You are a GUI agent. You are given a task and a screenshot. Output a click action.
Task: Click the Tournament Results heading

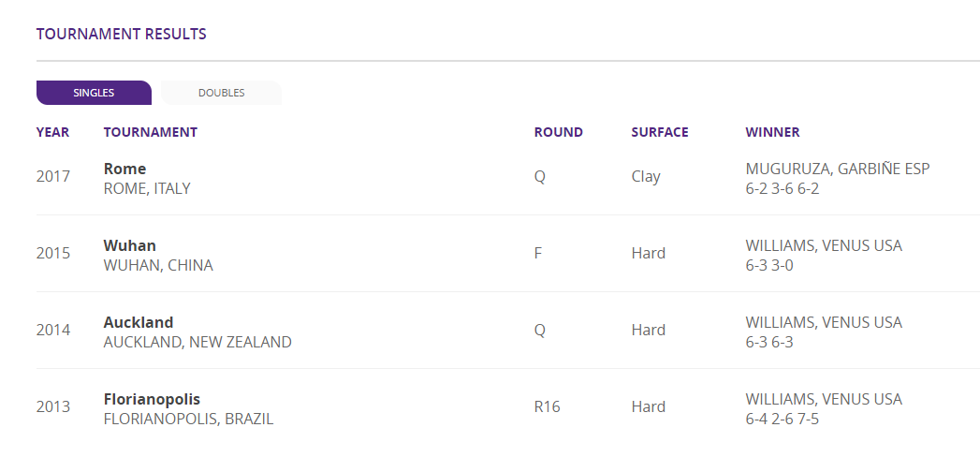(x=122, y=35)
